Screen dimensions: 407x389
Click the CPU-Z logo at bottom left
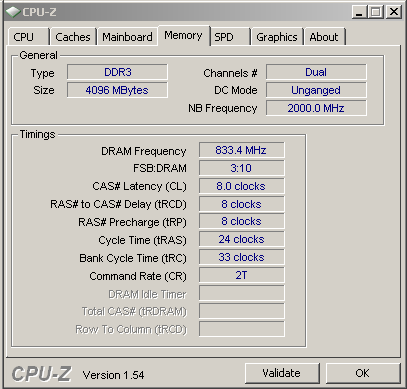41,374
